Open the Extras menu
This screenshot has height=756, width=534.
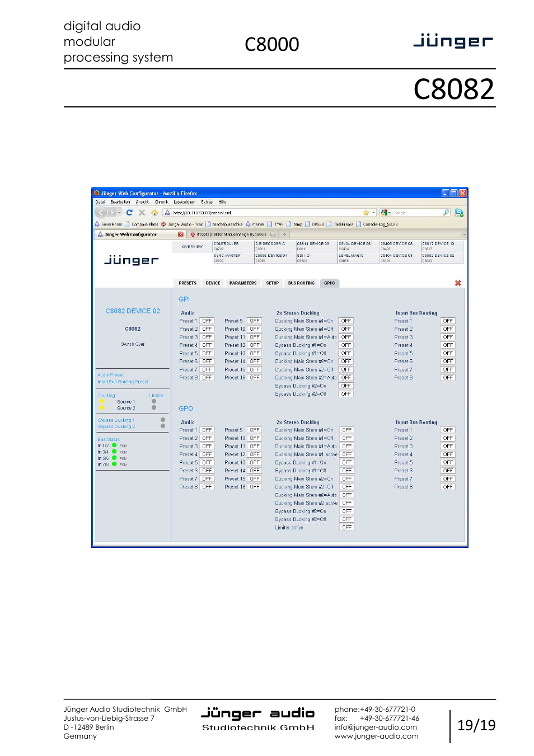coord(207,202)
